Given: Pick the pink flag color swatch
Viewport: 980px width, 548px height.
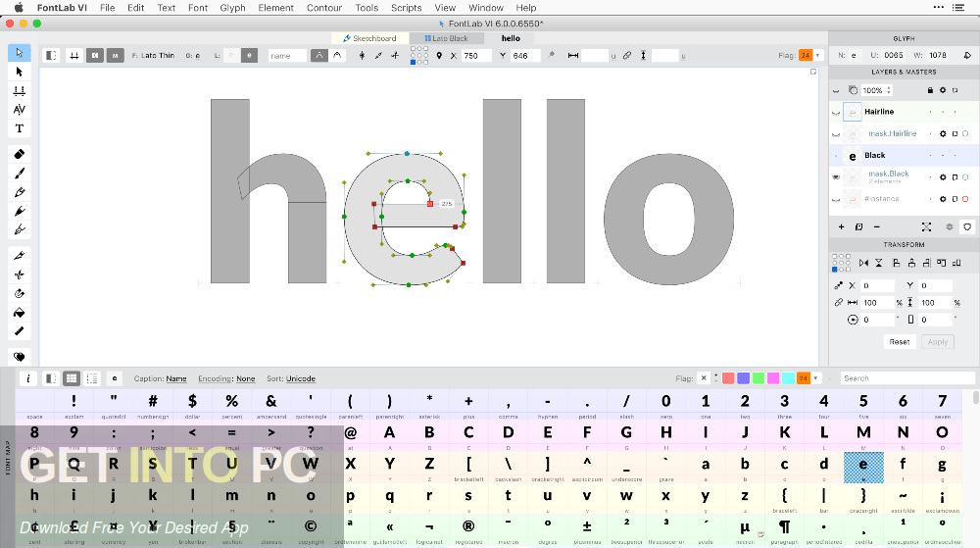Looking at the screenshot, I should [x=773, y=378].
